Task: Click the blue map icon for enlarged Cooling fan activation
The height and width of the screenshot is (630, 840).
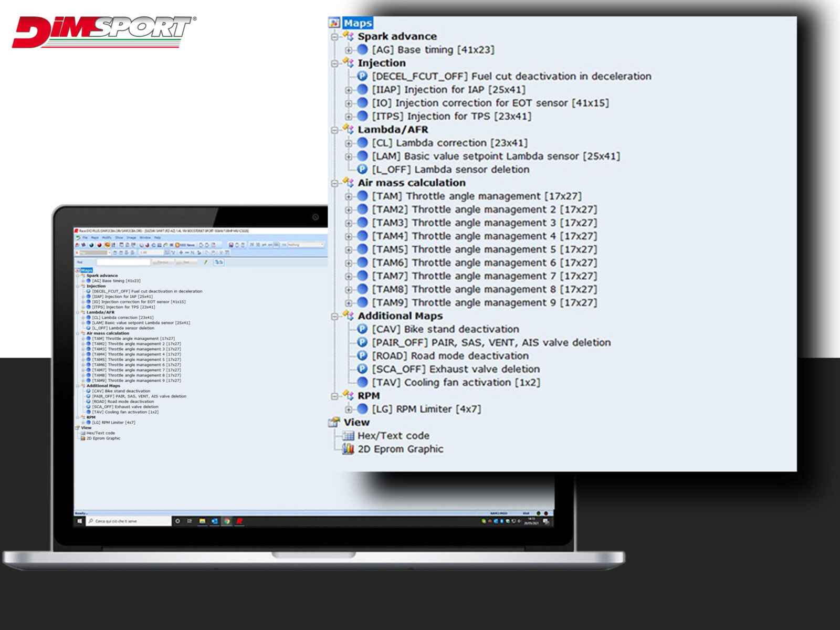Action: click(362, 382)
